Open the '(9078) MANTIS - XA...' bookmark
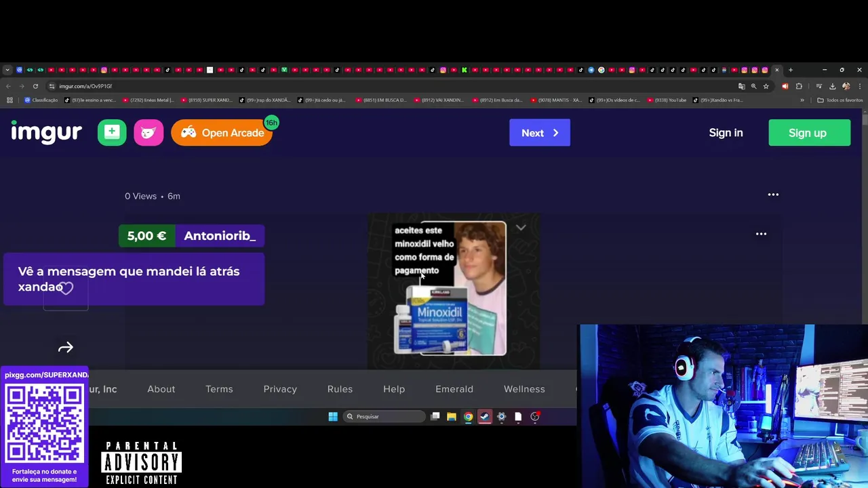This screenshot has height=488, width=868. click(556, 100)
